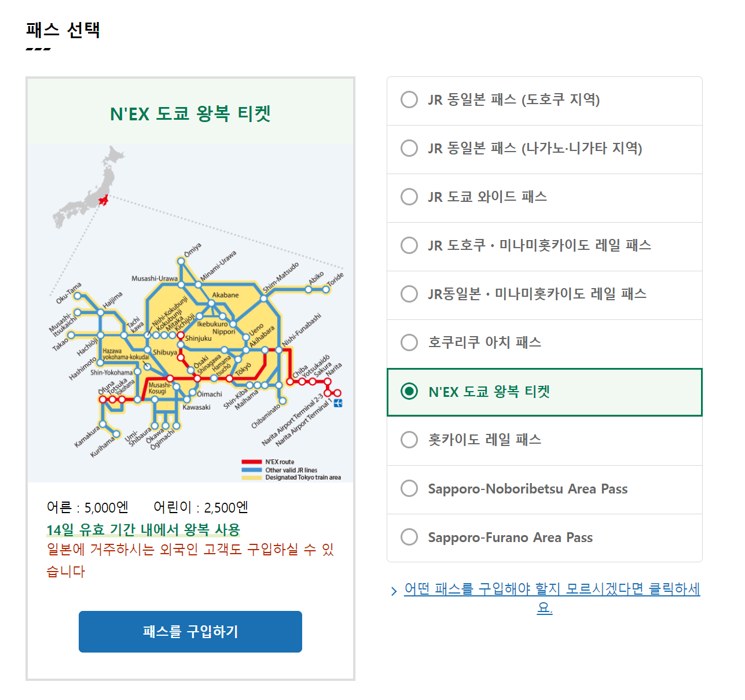Select the JR 동일본 패스 (도호쿠 지역) radio button
This screenshot has width=745, height=700.
[x=409, y=100]
